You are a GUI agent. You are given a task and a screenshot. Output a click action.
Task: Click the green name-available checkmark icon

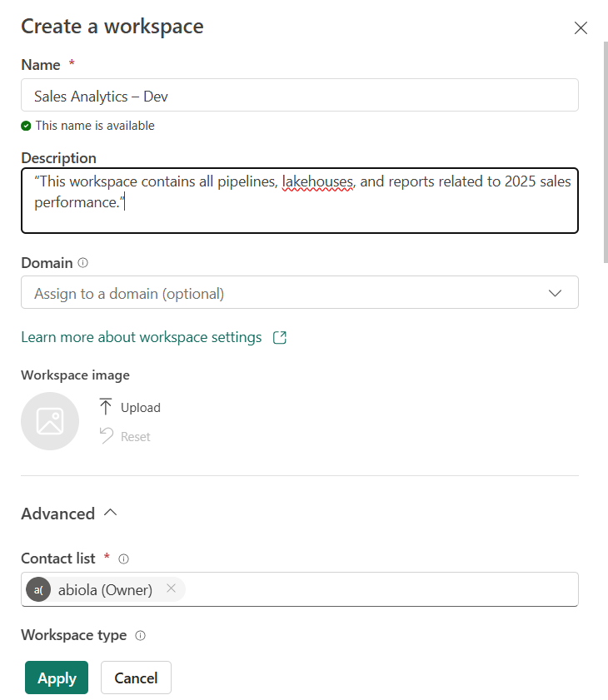(x=27, y=126)
